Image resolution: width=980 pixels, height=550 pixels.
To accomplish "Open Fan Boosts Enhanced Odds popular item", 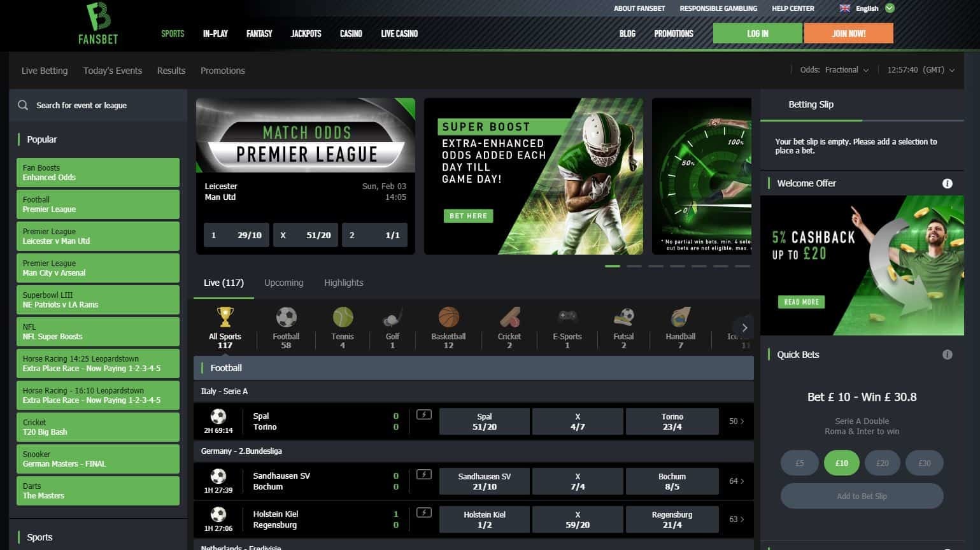I will [x=98, y=173].
